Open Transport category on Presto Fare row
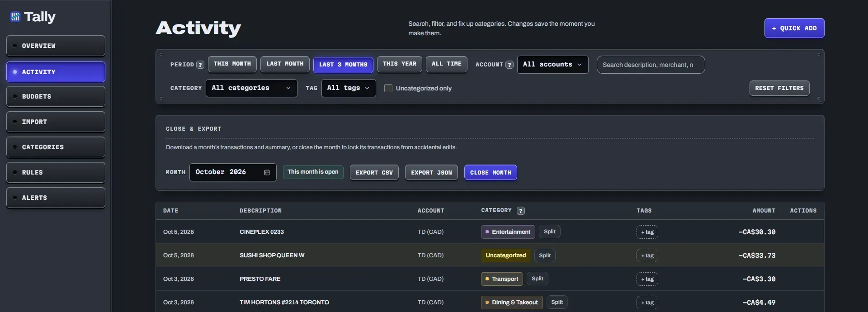 (x=502, y=279)
